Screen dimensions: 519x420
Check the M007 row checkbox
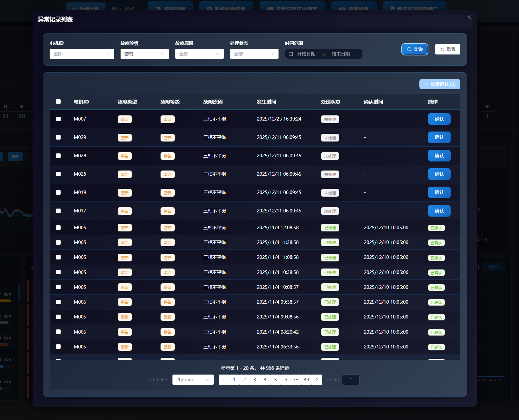58,119
